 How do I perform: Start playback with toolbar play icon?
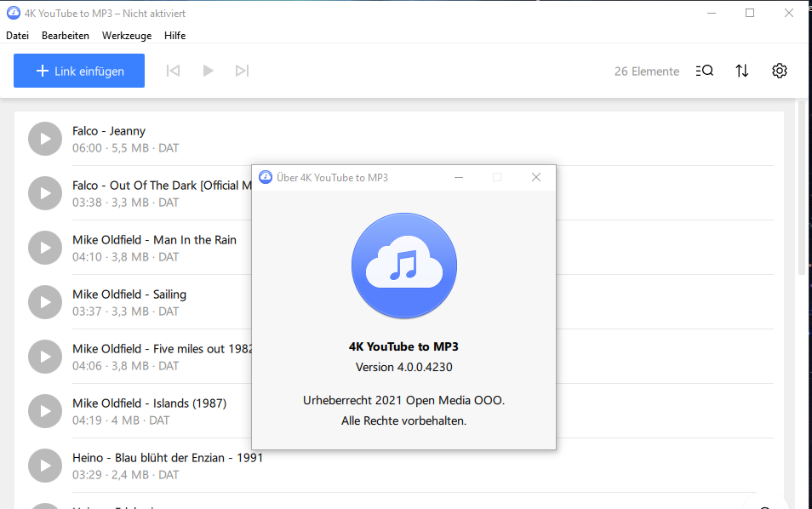point(209,71)
